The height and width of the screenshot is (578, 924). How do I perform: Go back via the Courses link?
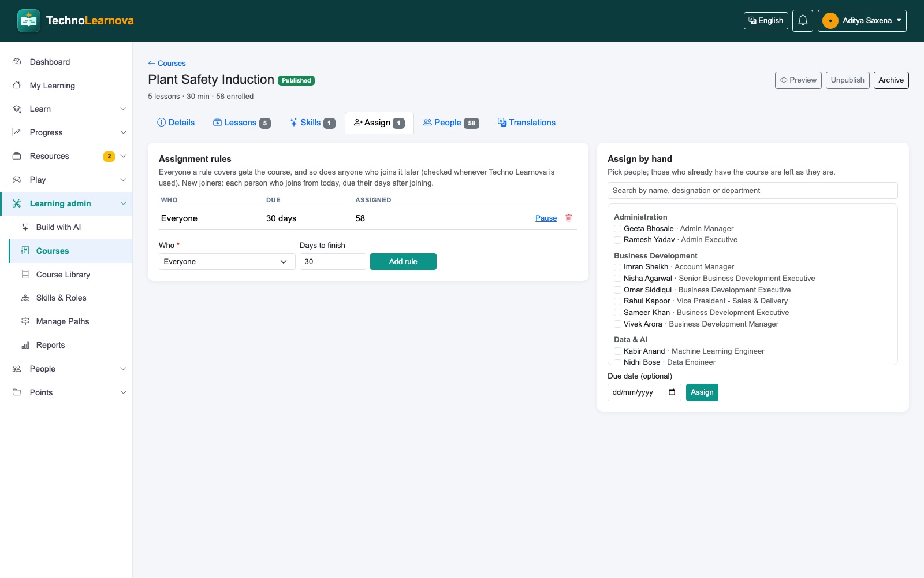tap(167, 64)
